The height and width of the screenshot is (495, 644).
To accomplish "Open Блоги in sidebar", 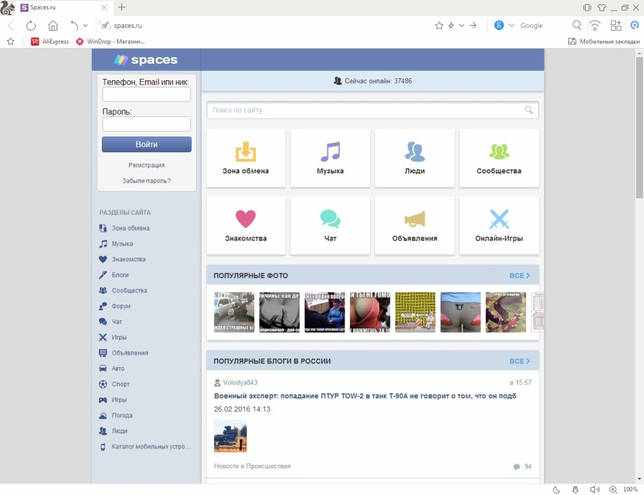I will [114, 275].
